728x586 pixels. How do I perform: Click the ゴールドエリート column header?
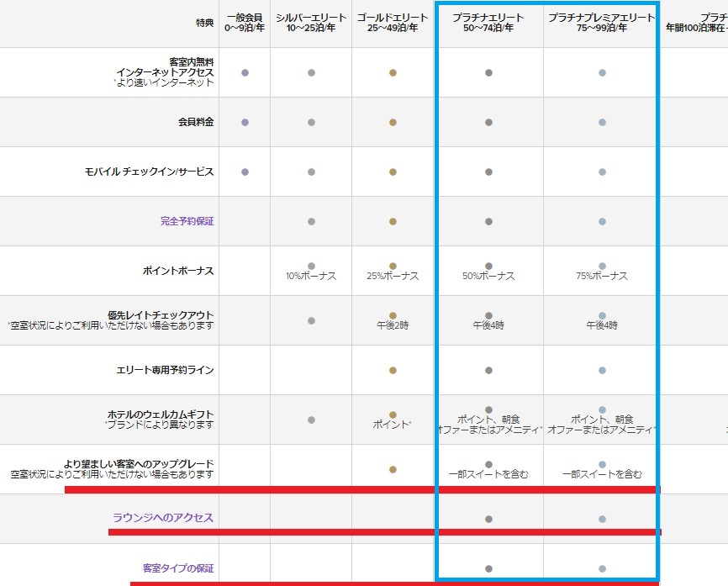393,23
